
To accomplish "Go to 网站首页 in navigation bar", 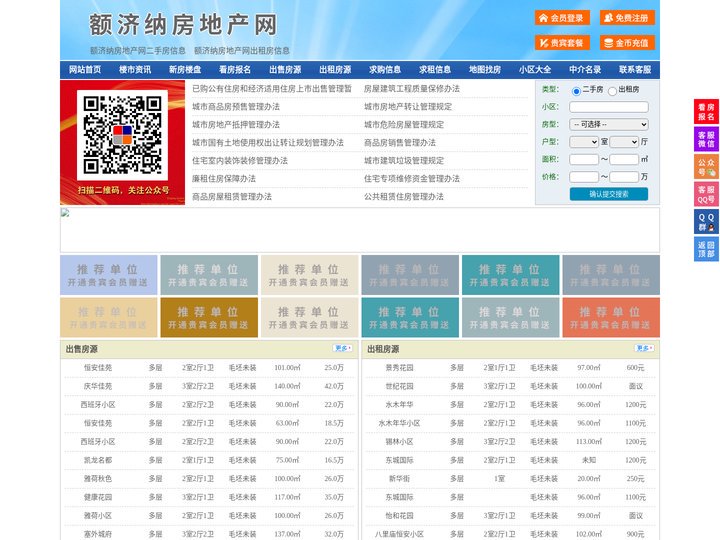I will 85,70.
